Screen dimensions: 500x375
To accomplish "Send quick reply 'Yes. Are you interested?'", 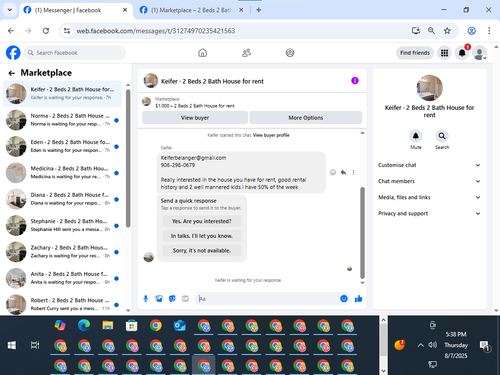I will (x=202, y=221).
